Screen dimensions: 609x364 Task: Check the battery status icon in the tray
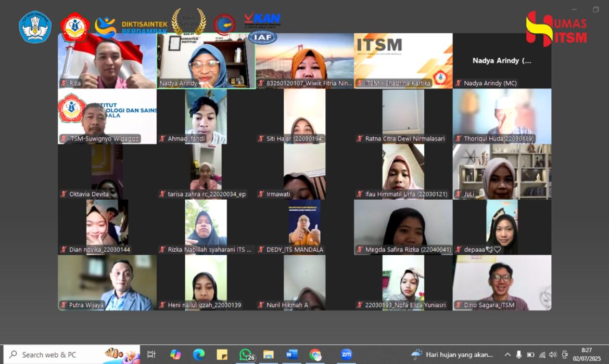click(x=531, y=354)
